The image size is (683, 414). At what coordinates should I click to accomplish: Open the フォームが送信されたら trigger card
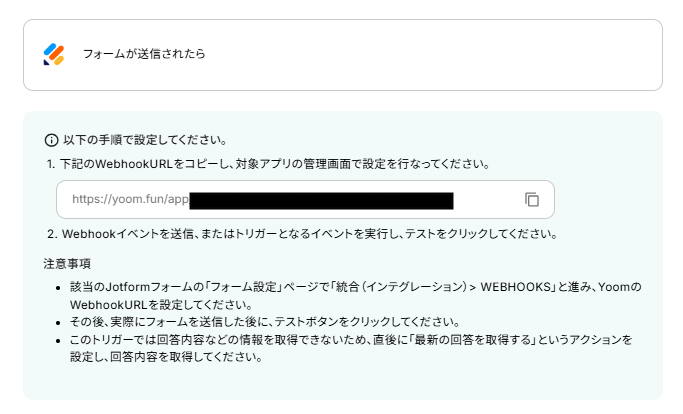coord(343,55)
